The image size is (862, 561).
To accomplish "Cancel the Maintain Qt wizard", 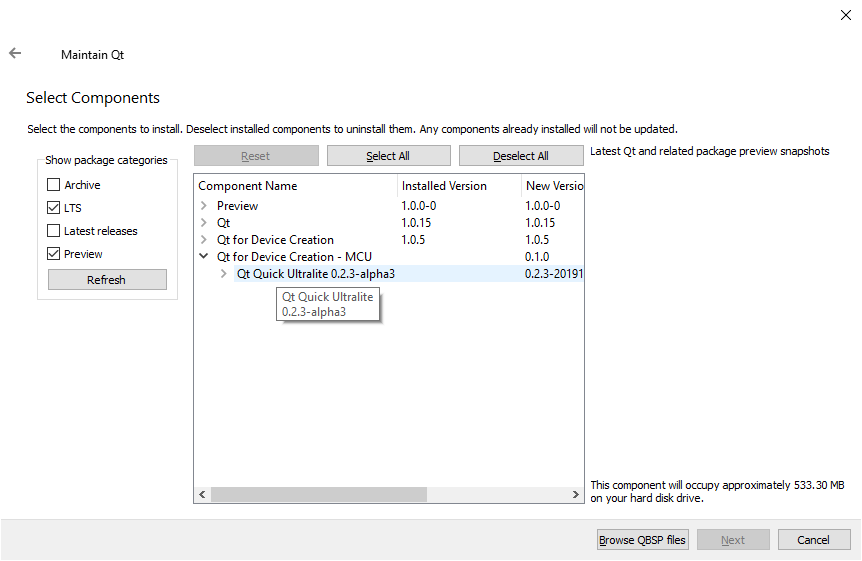I will pos(814,540).
